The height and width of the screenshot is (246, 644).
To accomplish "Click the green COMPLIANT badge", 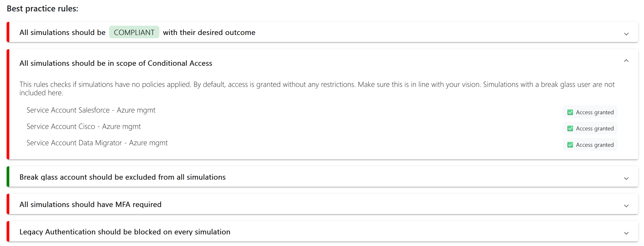I will 134,32.
